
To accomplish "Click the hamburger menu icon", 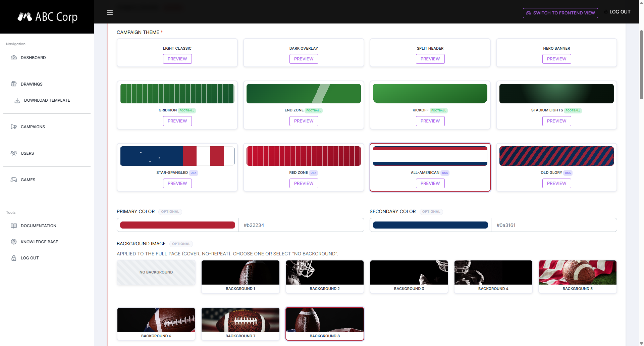I will point(110,12).
